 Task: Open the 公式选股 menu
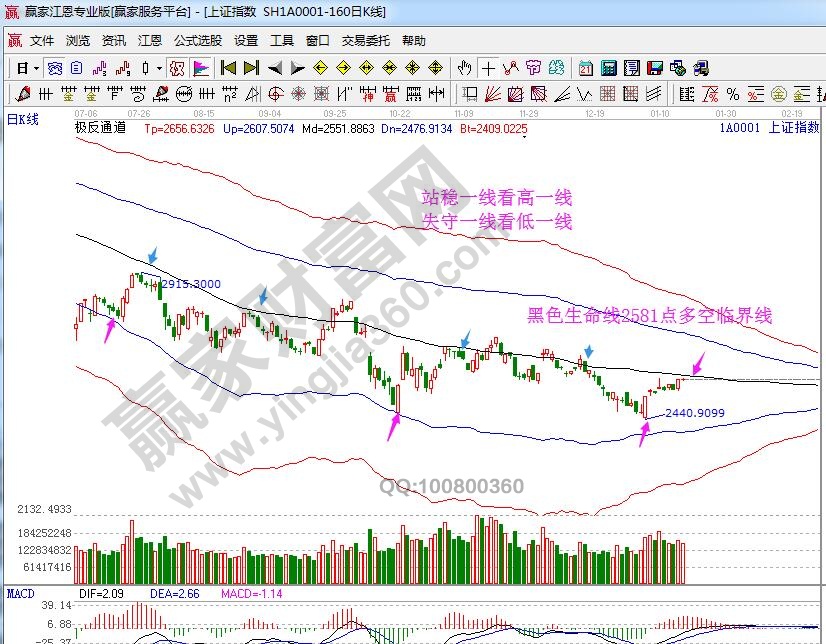(x=198, y=41)
